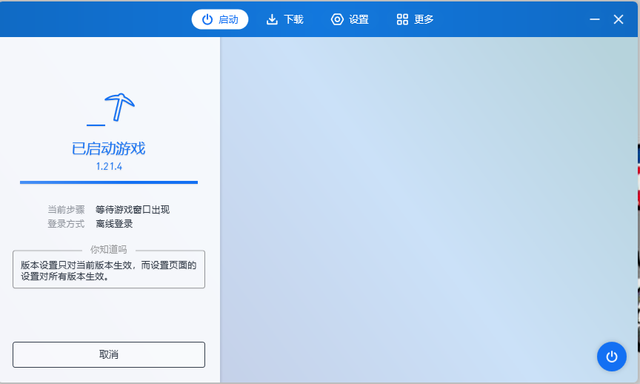Close the launcher with the X icon
This screenshot has width=640, height=384.
pyautogui.click(x=618, y=19)
